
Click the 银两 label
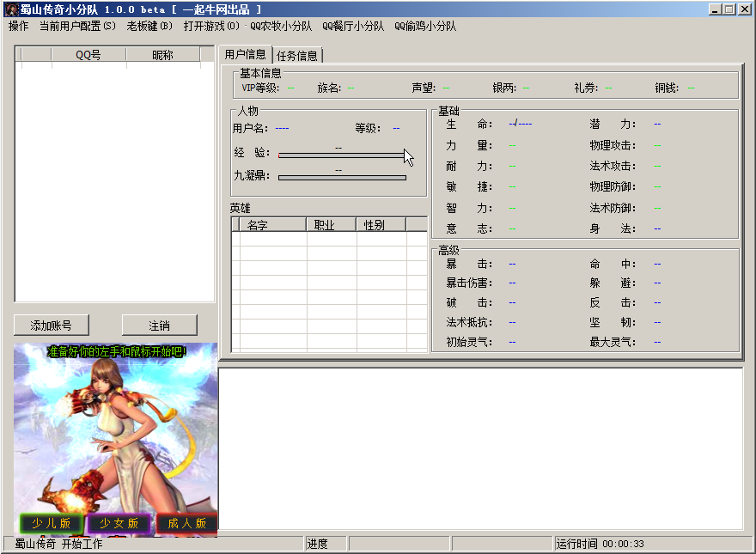[503, 88]
